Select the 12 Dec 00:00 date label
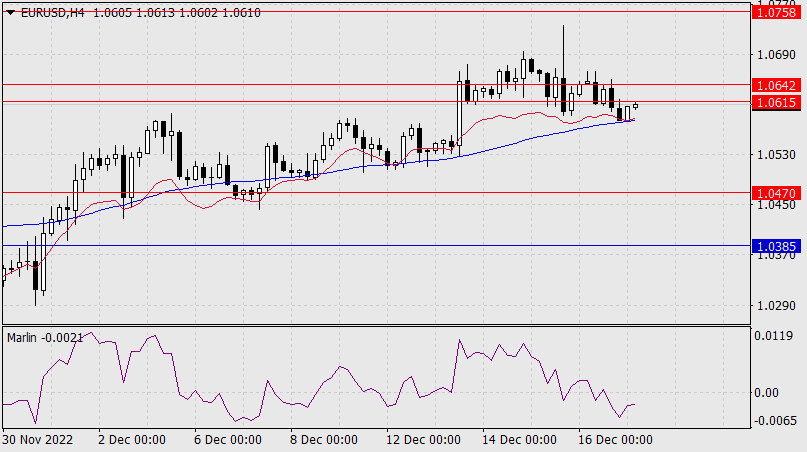The image size is (807, 452). pyautogui.click(x=423, y=440)
